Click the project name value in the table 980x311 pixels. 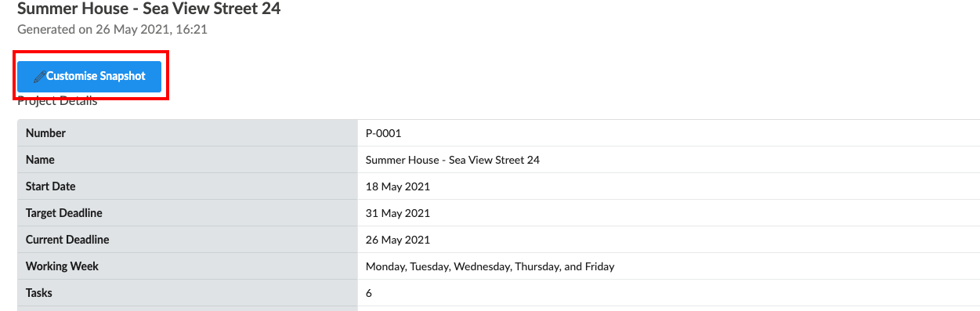coord(453,160)
